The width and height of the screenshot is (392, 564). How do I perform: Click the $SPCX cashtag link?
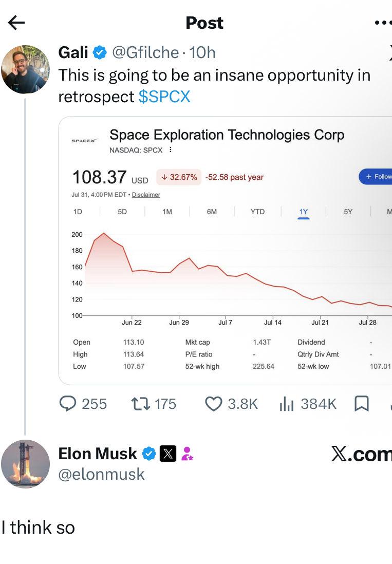(164, 97)
